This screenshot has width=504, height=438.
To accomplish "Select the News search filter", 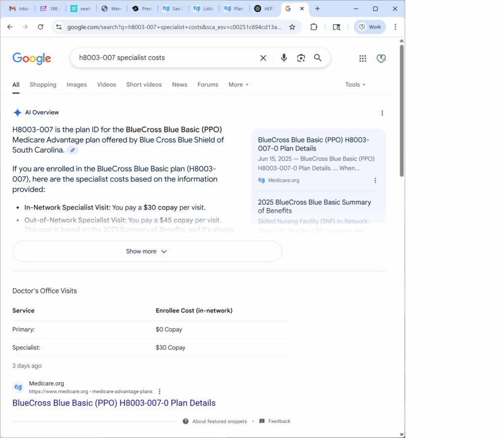I will (179, 85).
